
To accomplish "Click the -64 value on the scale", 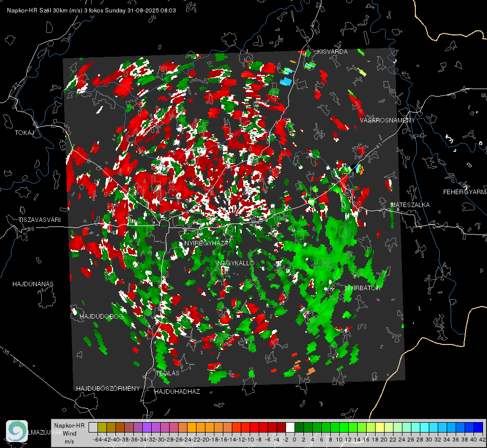I will tap(97, 440).
